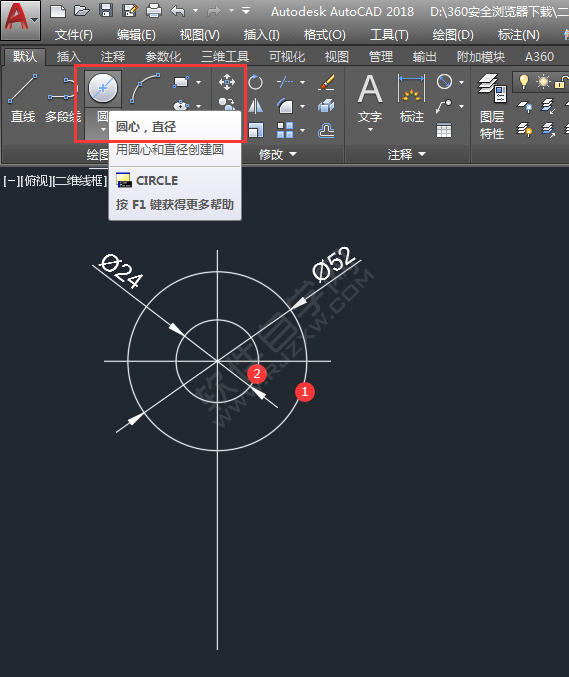Click the Move tool icon
The height and width of the screenshot is (677, 569).
pyautogui.click(x=227, y=82)
